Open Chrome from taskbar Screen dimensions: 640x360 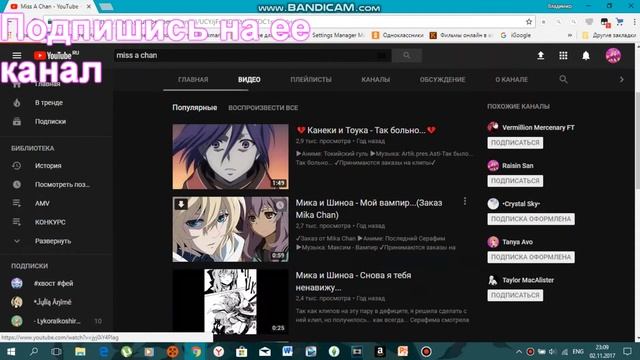point(196,351)
